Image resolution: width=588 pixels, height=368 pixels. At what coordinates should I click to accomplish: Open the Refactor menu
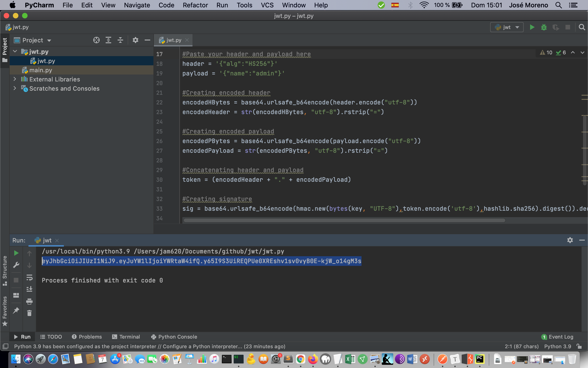(x=195, y=5)
